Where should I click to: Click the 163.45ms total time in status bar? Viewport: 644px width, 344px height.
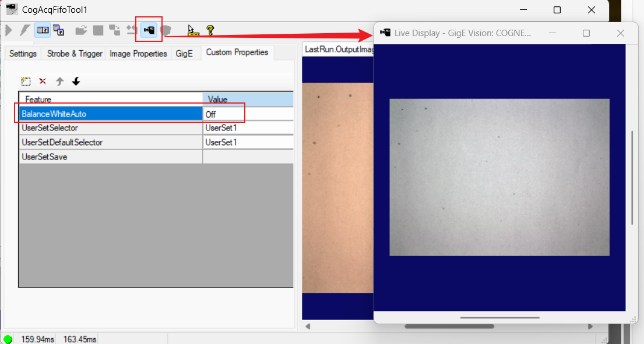pos(80,339)
